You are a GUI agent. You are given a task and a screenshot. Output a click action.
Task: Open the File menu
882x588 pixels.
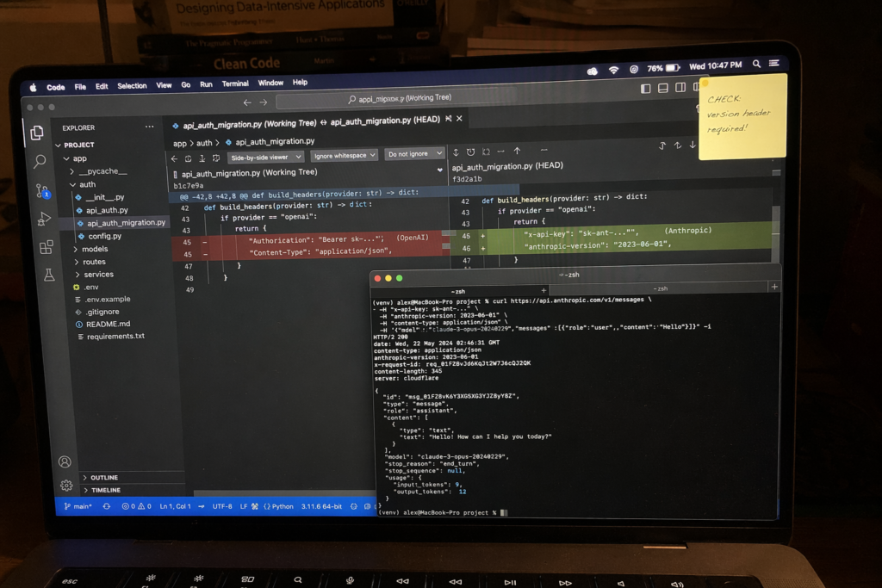pos(80,87)
